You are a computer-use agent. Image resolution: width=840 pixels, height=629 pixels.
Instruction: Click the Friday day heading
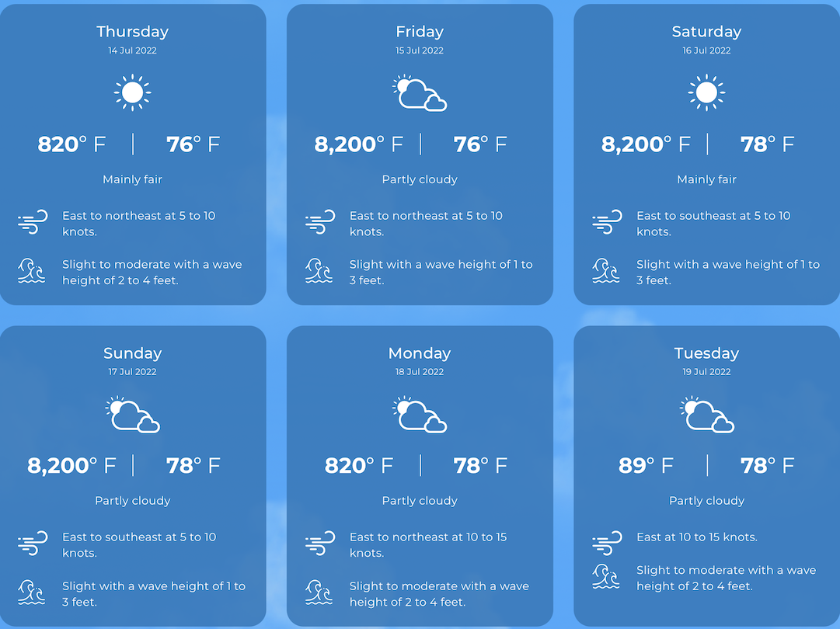click(420, 32)
